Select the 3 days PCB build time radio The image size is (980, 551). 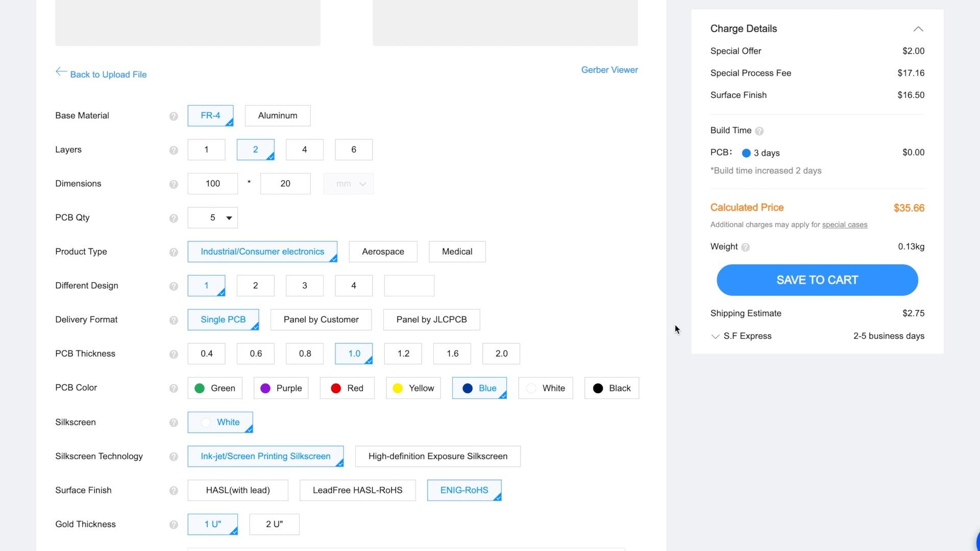click(x=746, y=153)
